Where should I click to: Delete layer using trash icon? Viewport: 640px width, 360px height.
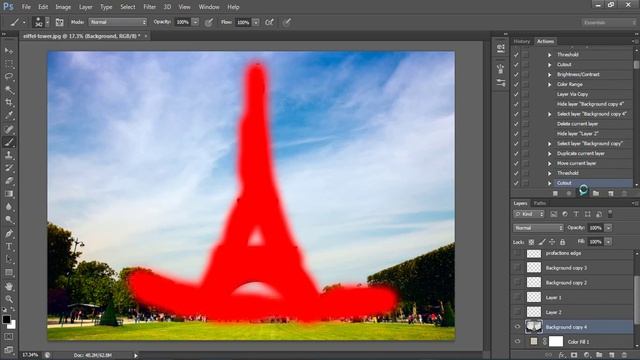pyautogui.click(x=624, y=356)
